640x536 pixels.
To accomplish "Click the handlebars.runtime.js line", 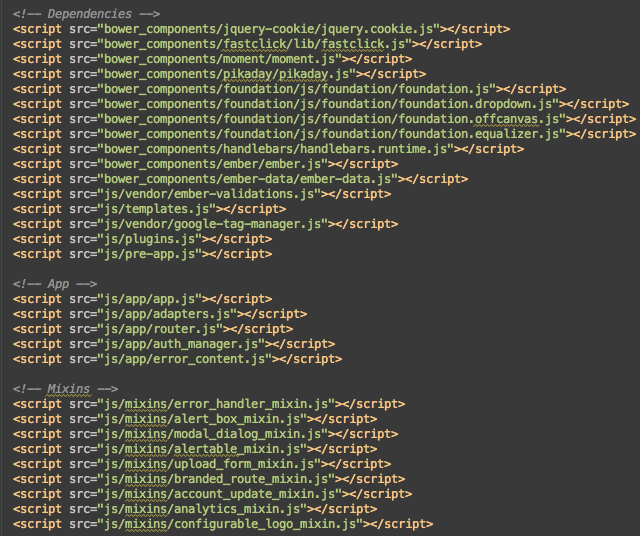I will point(268,149).
